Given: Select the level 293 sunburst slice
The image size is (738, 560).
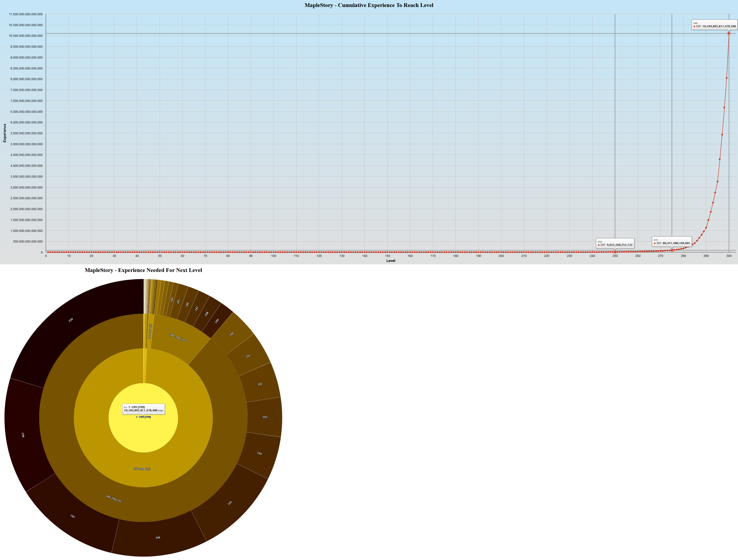Looking at the screenshot, I should pos(265,417).
